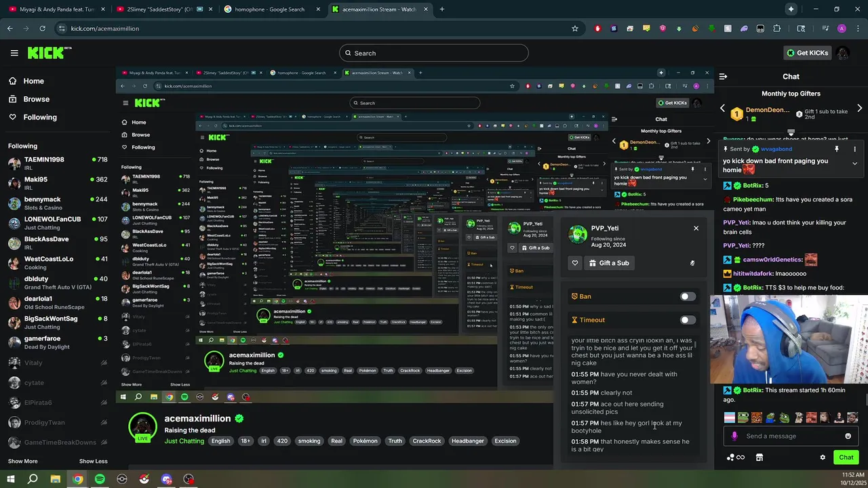
Task: Click the Pokémon tag below stream
Action: point(365,441)
